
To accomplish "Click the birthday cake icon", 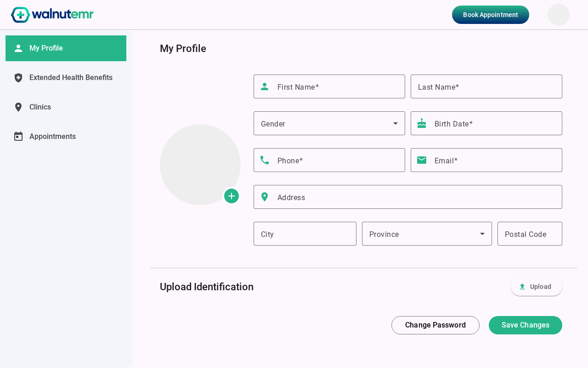I will pos(422,123).
